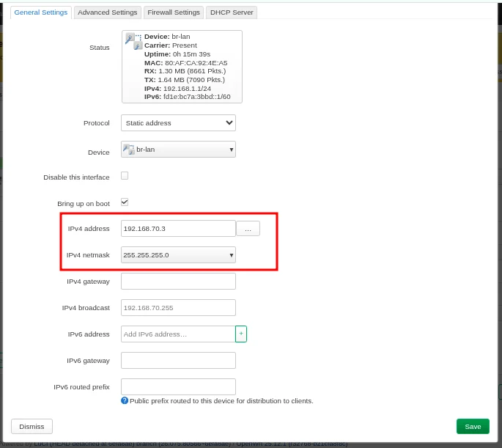The image size is (502, 448).
Task: Click the IPv4 address input field
Action: (178, 228)
